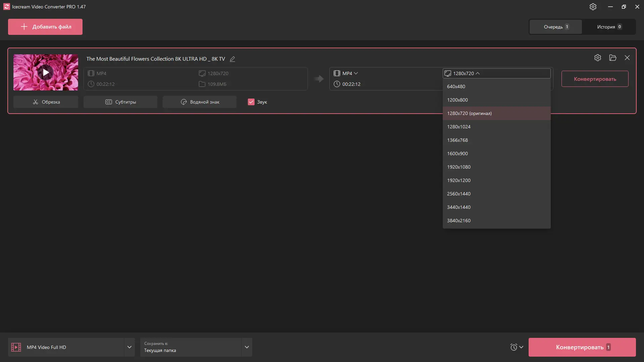The image size is (644, 362).
Task: Click the pencil icon to rename the file
Action: click(232, 59)
